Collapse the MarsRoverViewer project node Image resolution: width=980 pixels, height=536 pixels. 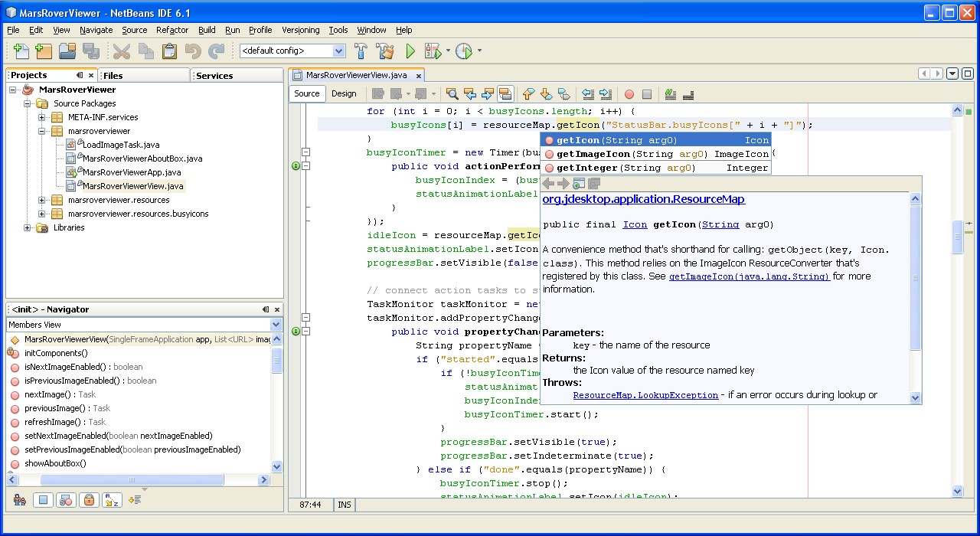point(14,90)
